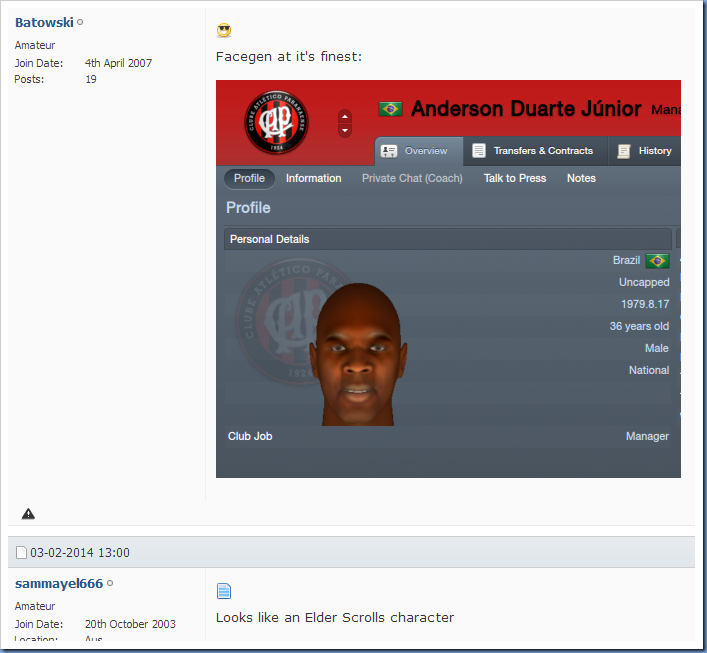Click the post icon beside 03-02-2014 date
707x653 pixels.
(x=21, y=552)
